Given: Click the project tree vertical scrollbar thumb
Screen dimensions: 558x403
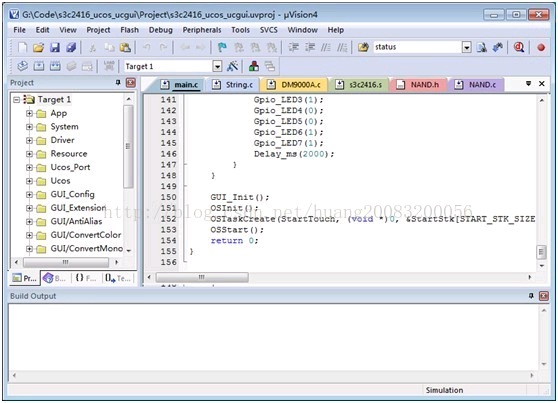Looking at the screenshot, I should tap(128, 146).
